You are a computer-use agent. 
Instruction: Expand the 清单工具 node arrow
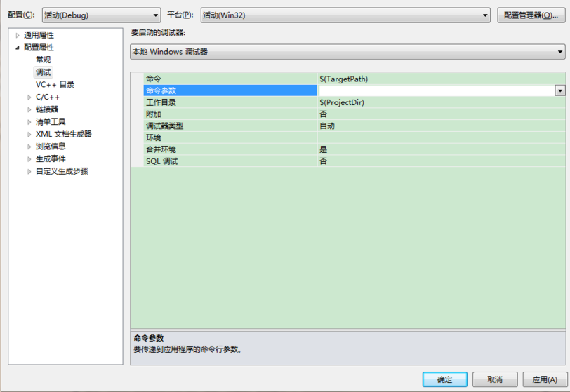(29, 122)
